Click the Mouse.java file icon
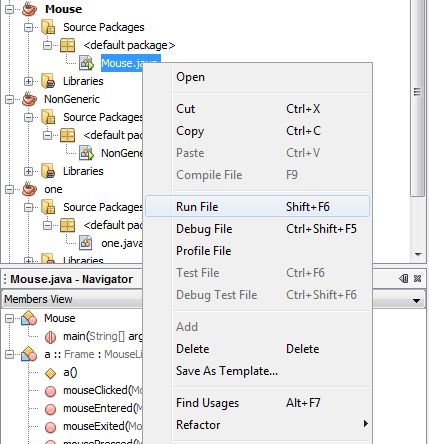Image resolution: width=429 pixels, height=444 pixels. tap(86, 63)
